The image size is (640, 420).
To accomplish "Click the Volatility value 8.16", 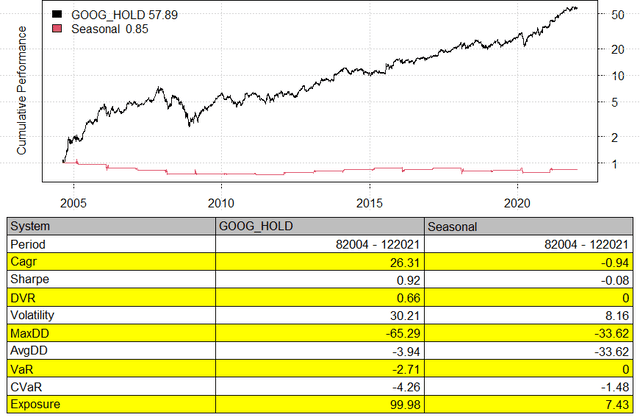I will [617, 316].
